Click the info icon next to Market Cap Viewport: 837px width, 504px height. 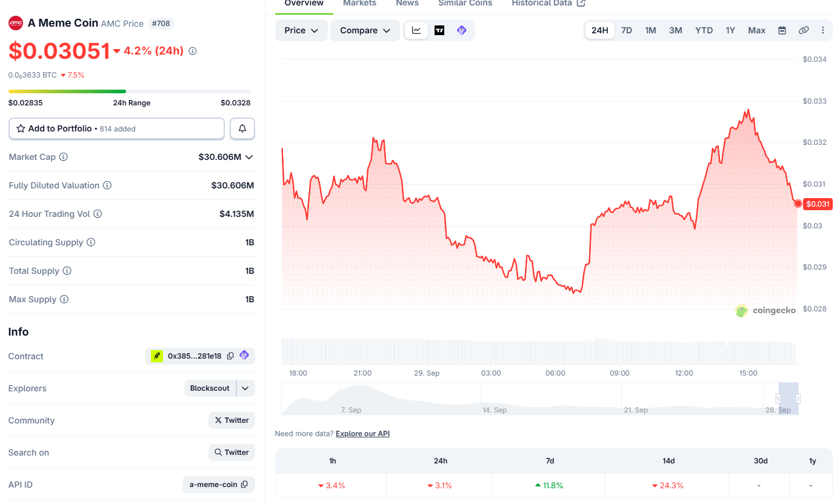click(x=64, y=157)
